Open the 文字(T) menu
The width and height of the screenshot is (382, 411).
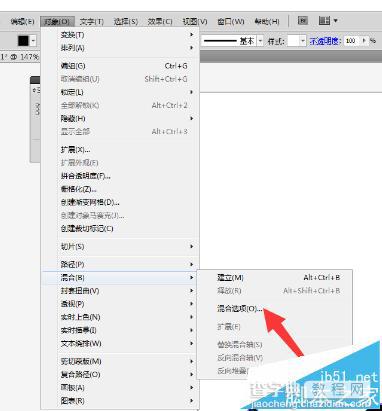click(x=92, y=22)
